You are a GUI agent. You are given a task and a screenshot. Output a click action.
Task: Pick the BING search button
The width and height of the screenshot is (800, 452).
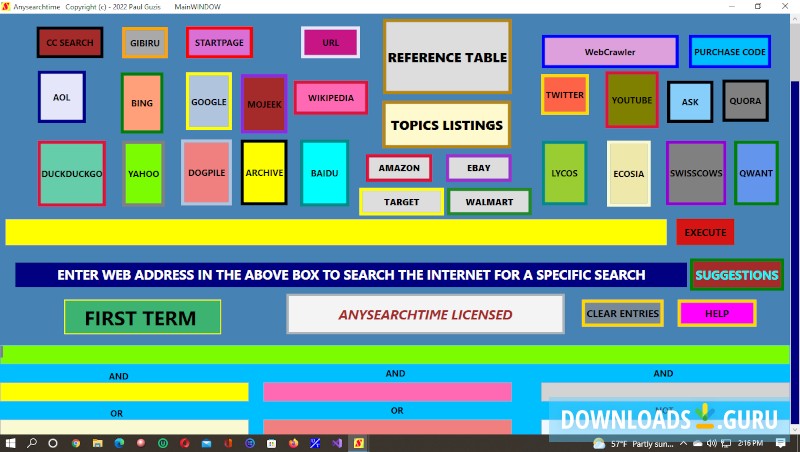click(142, 103)
